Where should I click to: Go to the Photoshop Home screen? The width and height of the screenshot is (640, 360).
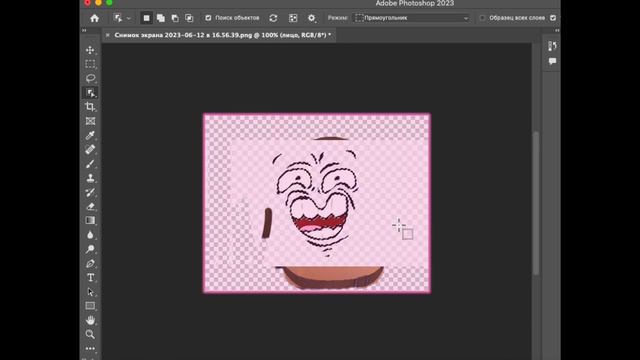click(x=95, y=18)
